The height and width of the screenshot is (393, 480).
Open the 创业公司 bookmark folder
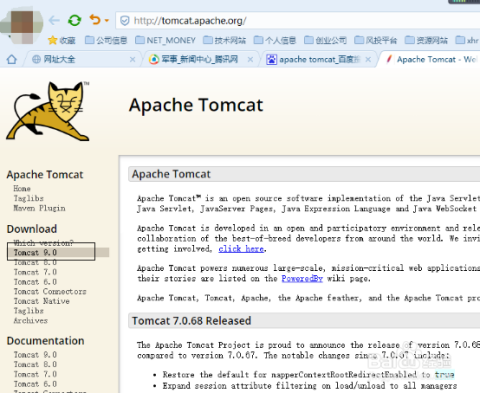(x=326, y=40)
